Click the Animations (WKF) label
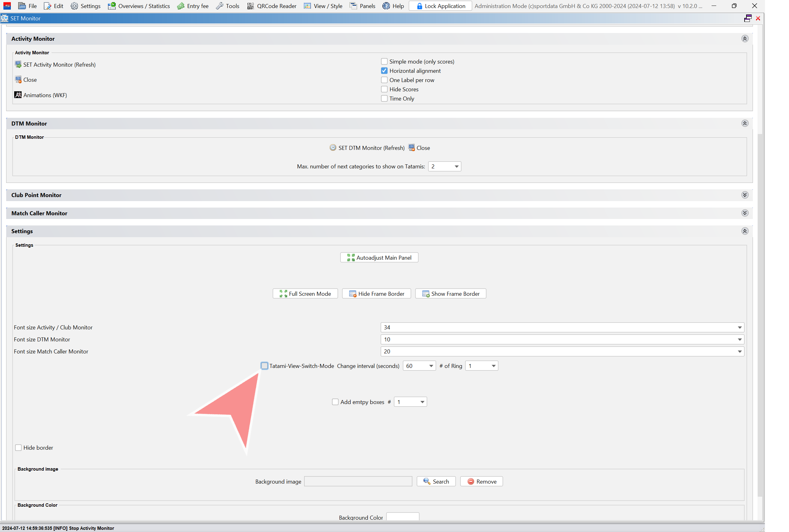The image size is (789, 532). point(45,95)
